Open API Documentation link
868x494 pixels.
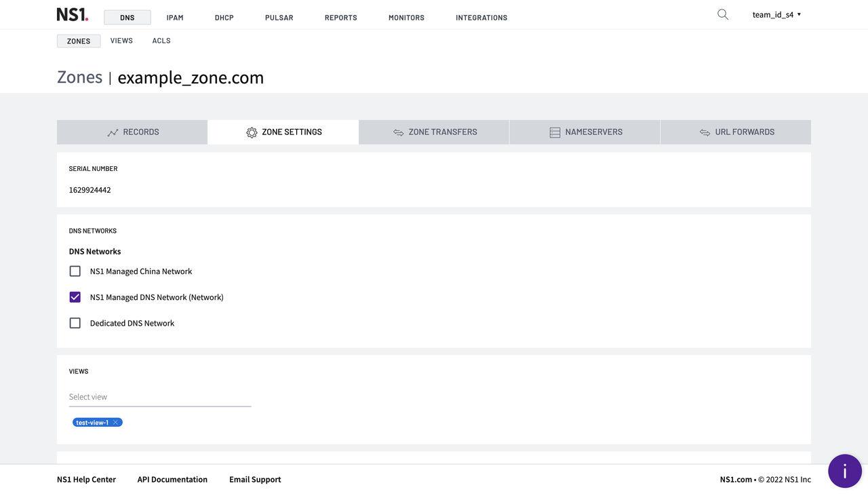pyautogui.click(x=172, y=479)
